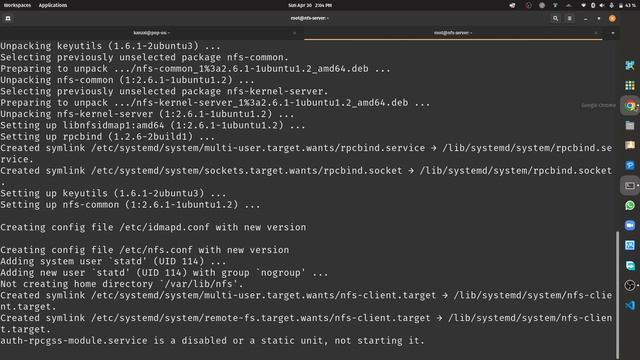The width and height of the screenshot is (640, 360).
Task: Open WhatsApp from the dock
Action: coord(630,205)
